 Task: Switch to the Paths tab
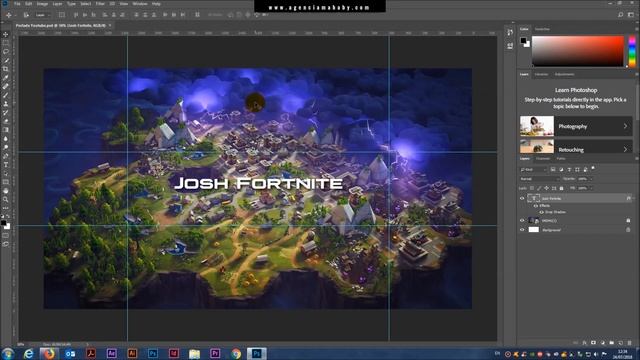(561, 159)
